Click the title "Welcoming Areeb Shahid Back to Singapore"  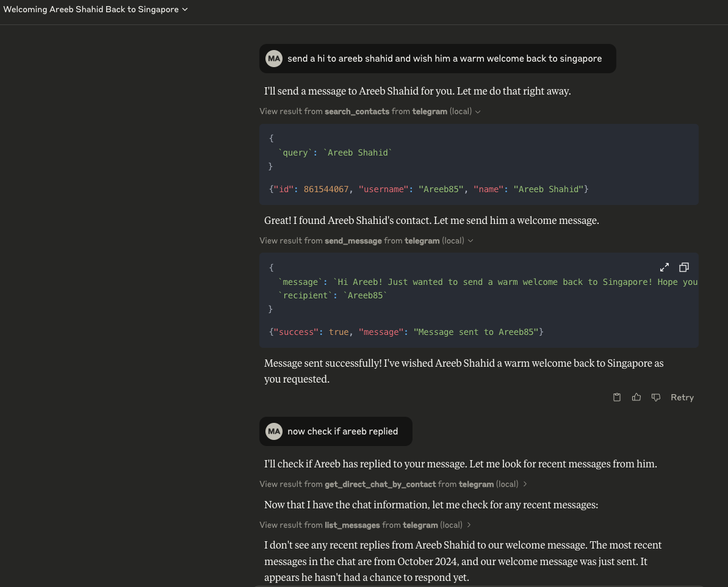tap(90, 10)
